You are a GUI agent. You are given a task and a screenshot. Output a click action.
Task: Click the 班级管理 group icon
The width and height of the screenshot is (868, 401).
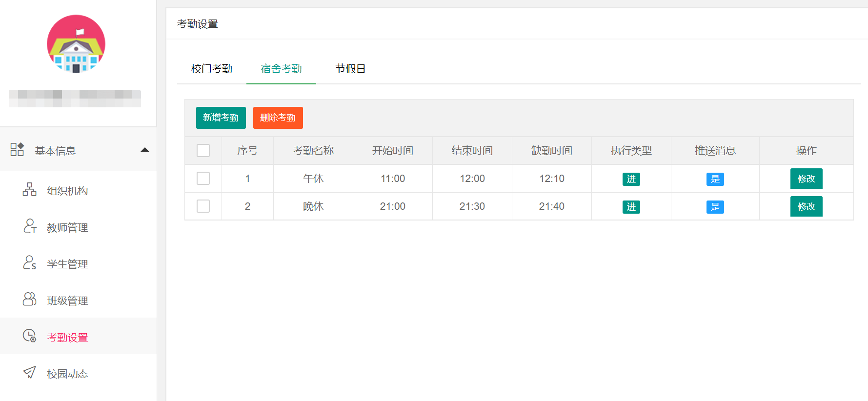(x=30, y=300)
